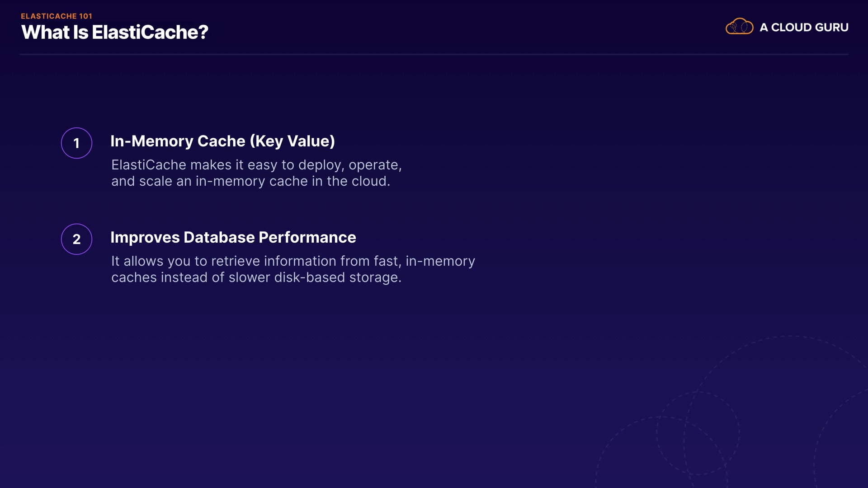This screenshot has width=868, height=488.
Task: Click the "In-Memory Cache (Key Value)" heading
Action: coord(222,141)
